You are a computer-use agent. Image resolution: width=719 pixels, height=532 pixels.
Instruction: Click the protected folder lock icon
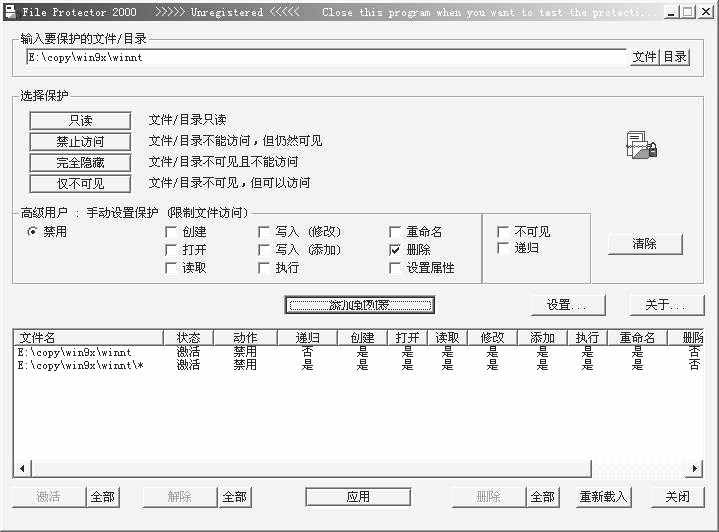tap(642, 145)
